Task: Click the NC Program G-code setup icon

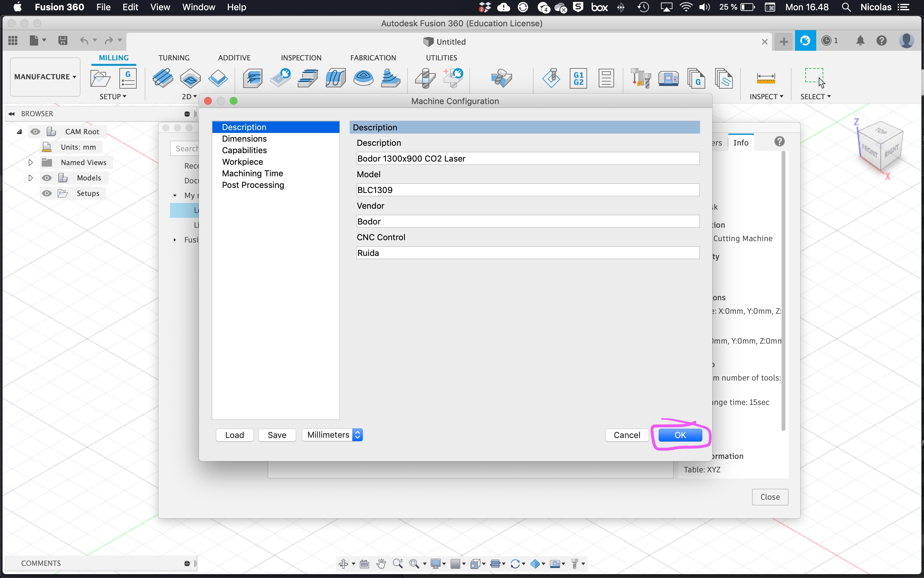Action: coord(128,78)
